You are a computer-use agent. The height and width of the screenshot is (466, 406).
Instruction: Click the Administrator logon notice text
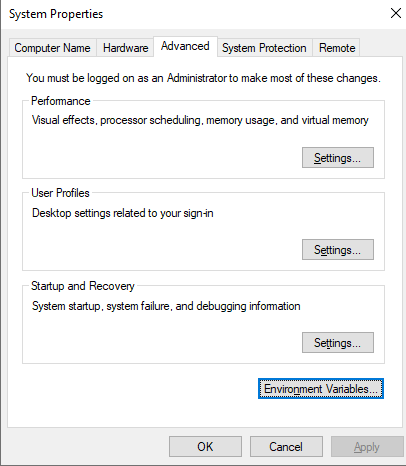[x=203, y=78]
